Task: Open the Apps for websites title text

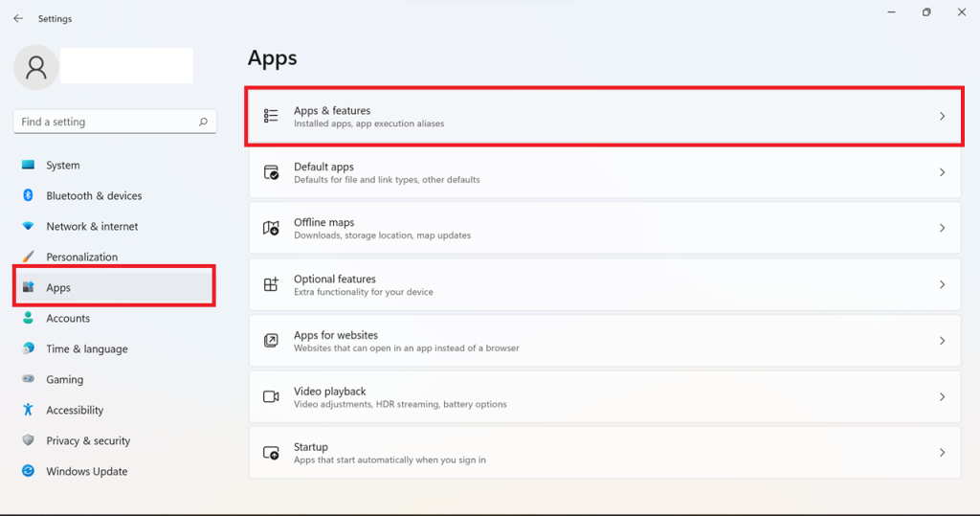Action: [x=336, y=335]
